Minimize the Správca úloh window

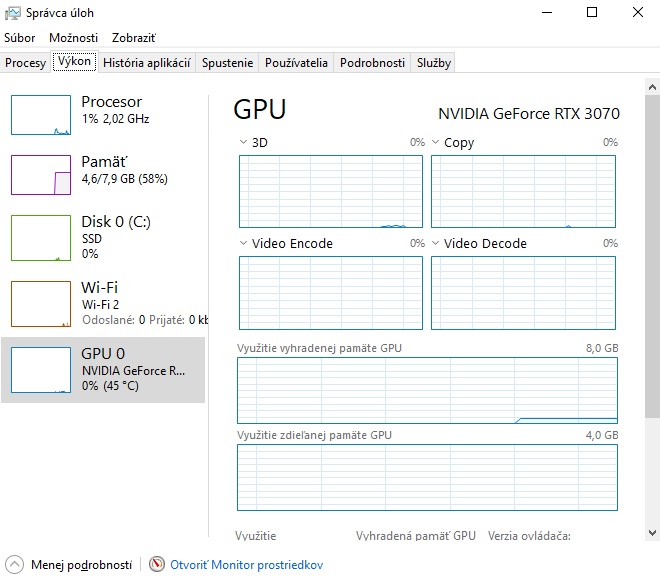point(547,13)
